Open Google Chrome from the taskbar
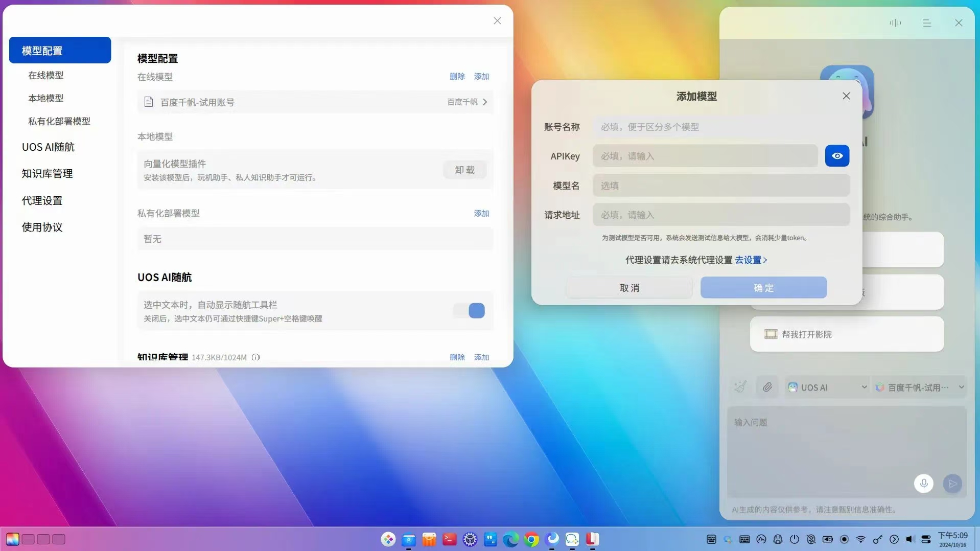 point(531,539)
